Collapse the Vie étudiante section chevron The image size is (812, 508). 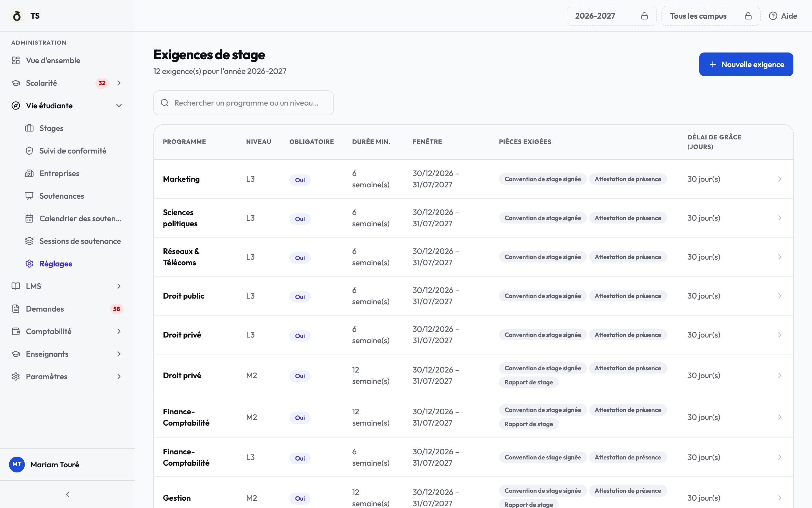coord(119,106)
